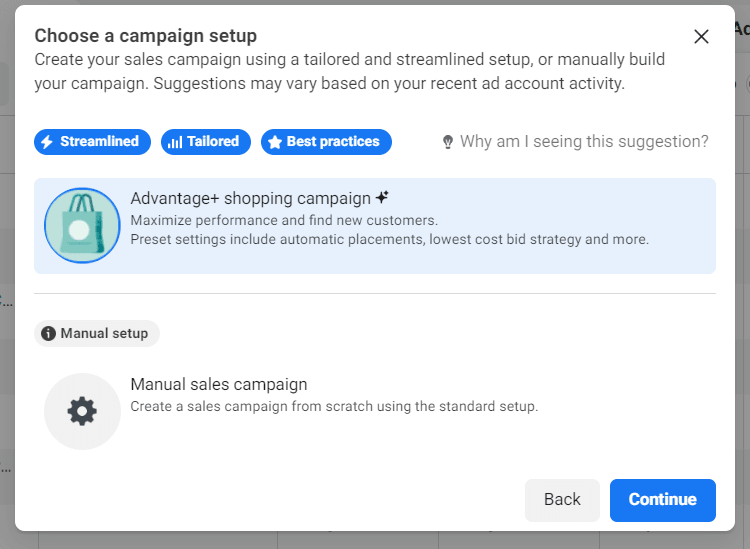The width and height of the screenshot is (750, 549).
Task: Click the Manual sales campaign description text
Action: [x=334, y=406]
